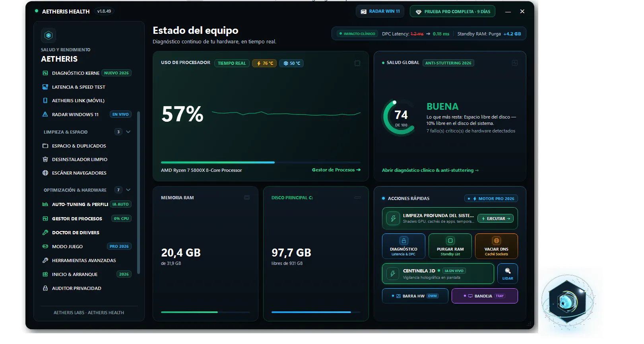Click the Prueba Pro Completa 9 días button
Image resolution: width=644 pixels, height=344 pixels.
(x=452, y=12)
